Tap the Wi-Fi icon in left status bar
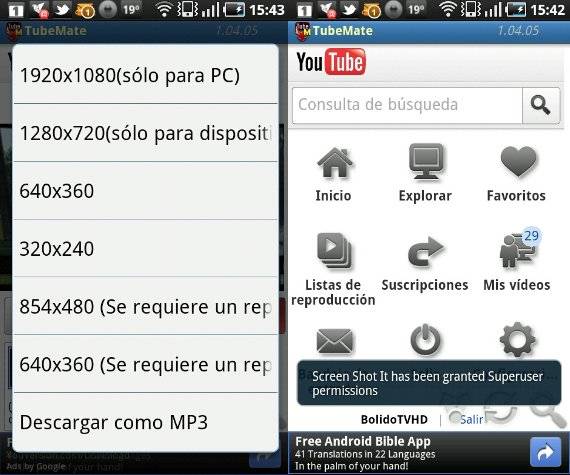The height and width of the screenshot is (475, 570). pyautogui.click(x=164, y=10)
